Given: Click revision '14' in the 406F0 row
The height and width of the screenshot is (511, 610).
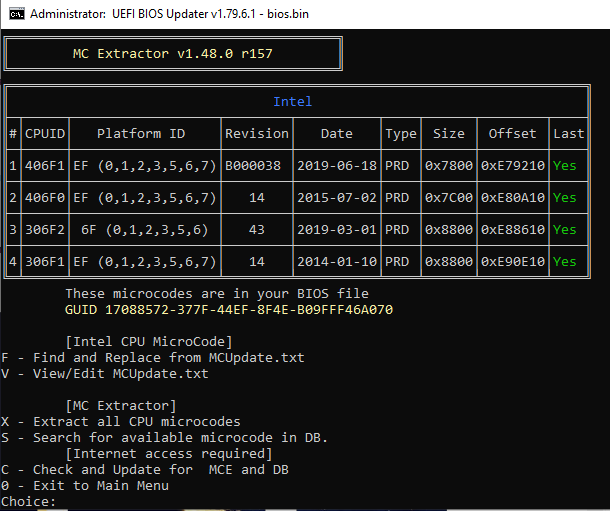Looking at the screenshot, I should 257,198.
